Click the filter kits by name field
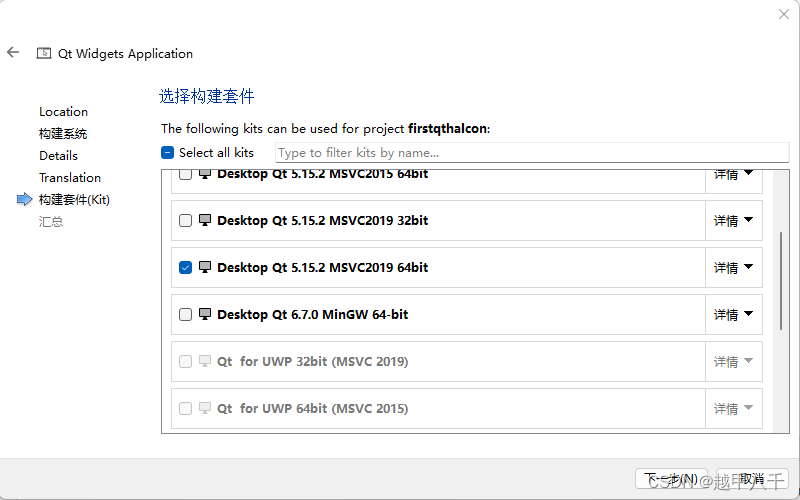The width and height of the screenshot is (800, 500). [x=532, y=153]
